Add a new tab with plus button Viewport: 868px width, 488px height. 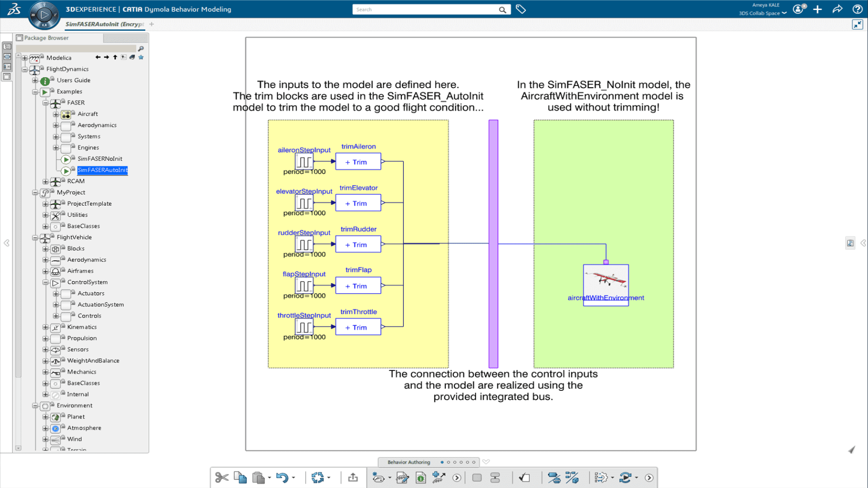(x=152, y=24)
